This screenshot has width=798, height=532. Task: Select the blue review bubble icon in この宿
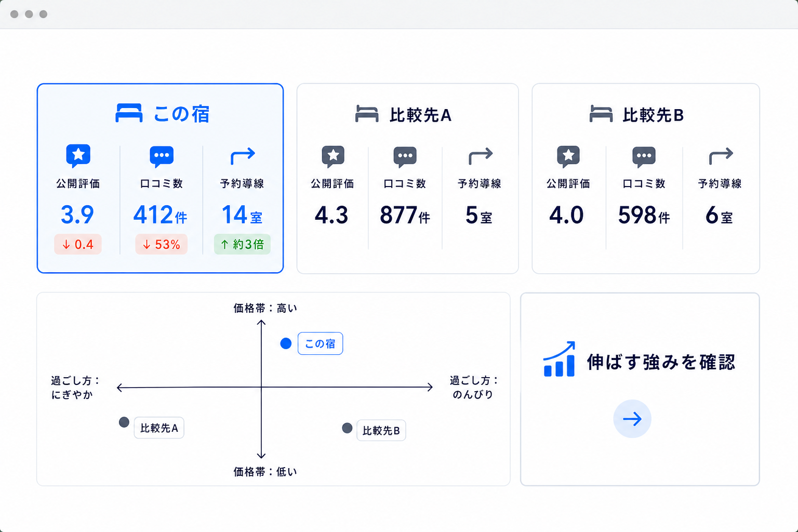[x=162, y=156]
